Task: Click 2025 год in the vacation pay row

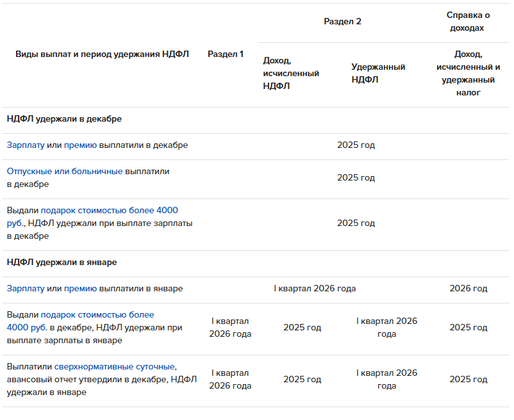Action: click(x=356, y=178)
